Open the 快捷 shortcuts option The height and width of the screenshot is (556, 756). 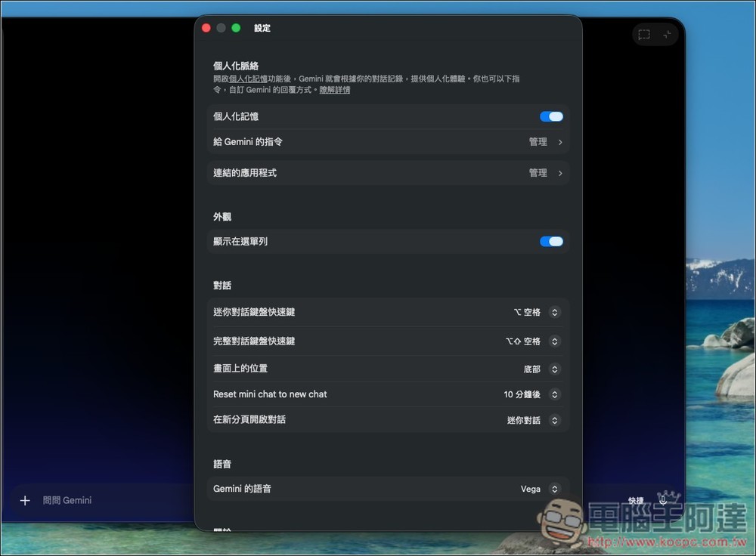click(x=635, y=500)
